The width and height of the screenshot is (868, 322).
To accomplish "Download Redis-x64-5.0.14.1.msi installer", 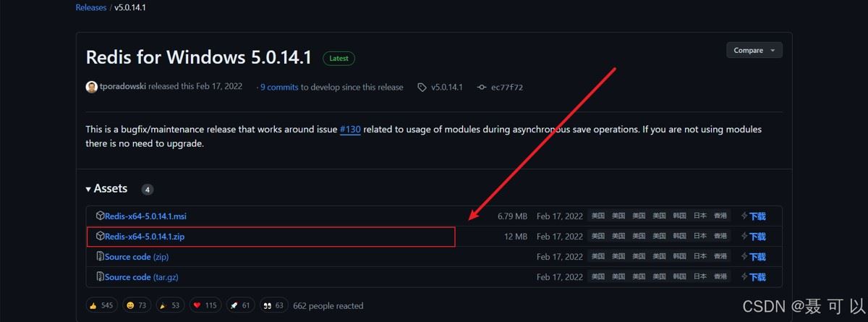I will [x=145, y=216].
